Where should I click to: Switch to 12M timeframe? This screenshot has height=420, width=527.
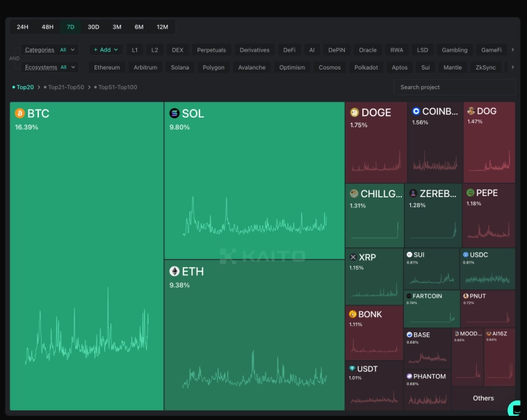[162, 27]
